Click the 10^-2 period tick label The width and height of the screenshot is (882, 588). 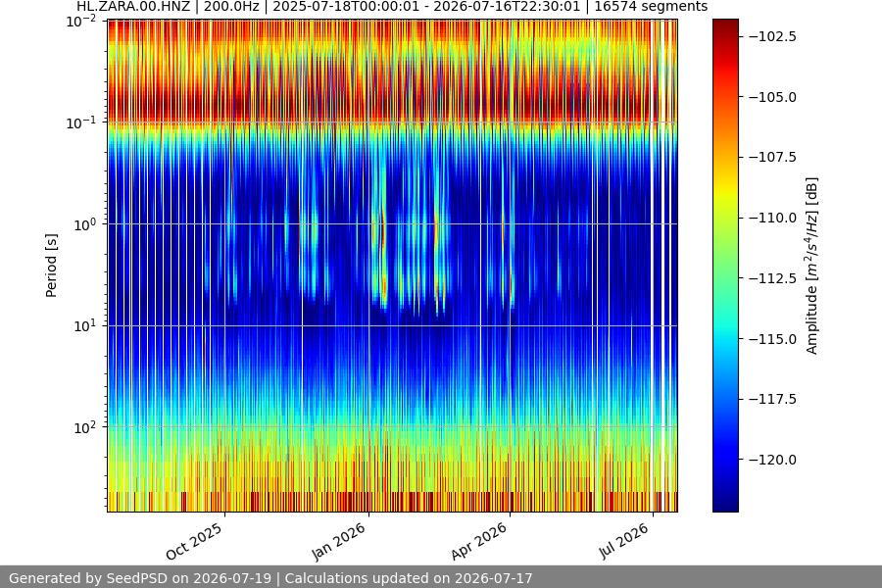(x=81, y=22)
